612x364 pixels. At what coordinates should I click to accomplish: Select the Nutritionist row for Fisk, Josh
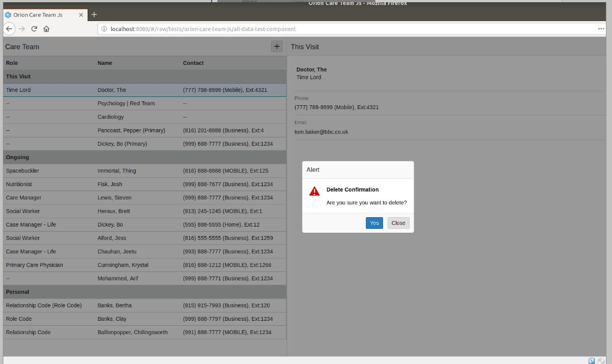tap(144, 184)
